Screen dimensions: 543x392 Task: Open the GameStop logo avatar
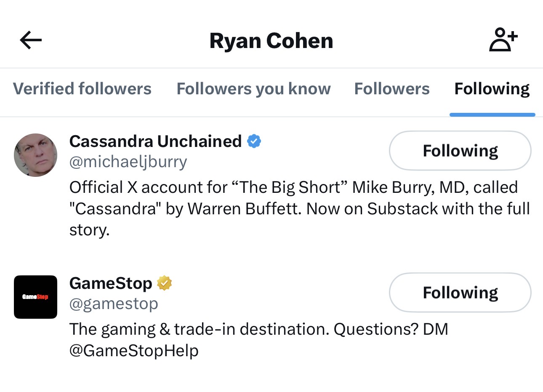point(36,297)
